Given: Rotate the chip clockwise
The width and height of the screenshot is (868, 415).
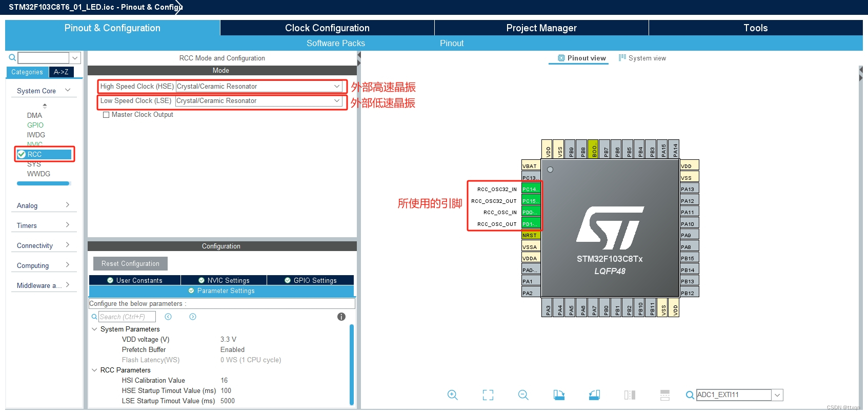Looking at the screenshot, I should coord(559,395).
